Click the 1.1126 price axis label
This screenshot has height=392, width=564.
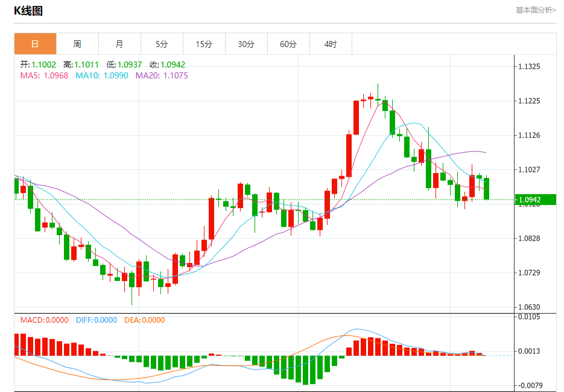pos(529,135)
